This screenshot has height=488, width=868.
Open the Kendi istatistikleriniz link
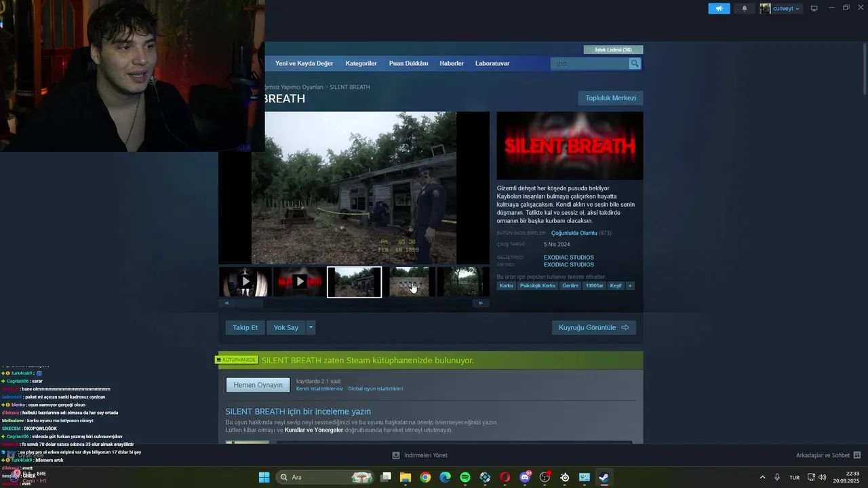pos(319,389)
